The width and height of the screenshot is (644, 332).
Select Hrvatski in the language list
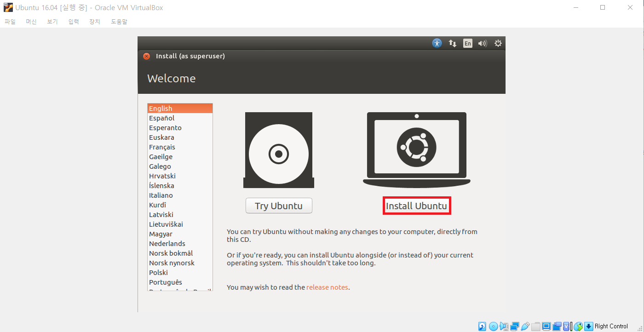point(180,176)
